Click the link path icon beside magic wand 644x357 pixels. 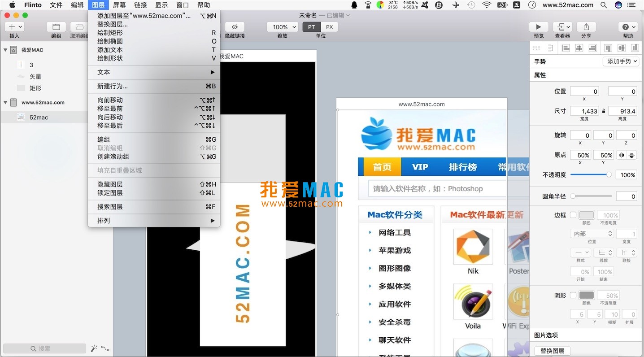[105, 348]
